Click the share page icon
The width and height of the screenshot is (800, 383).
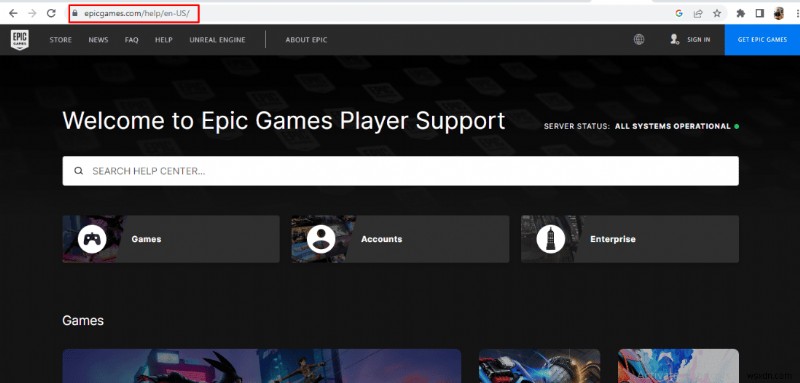coord(698,14)
